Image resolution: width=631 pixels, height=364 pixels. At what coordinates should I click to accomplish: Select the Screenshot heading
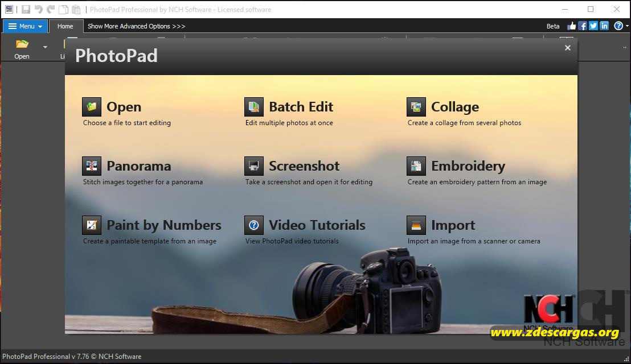[x=304, y=166]
